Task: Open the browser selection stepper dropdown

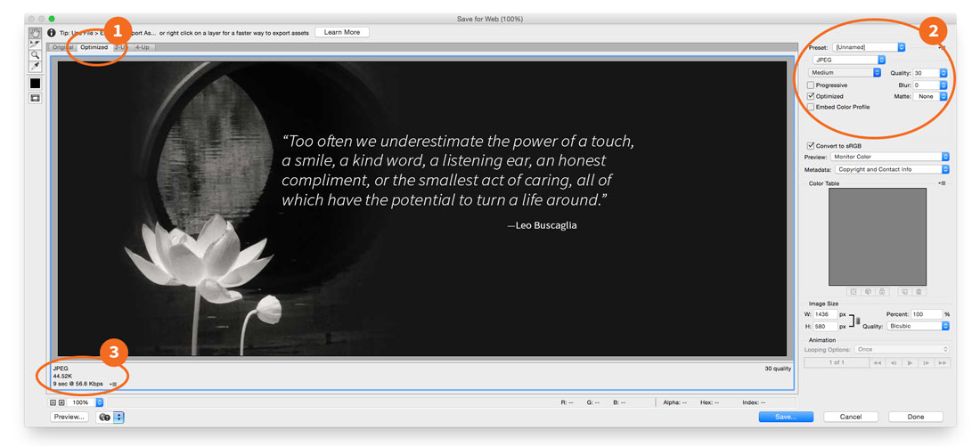Action: coord(118,418)
